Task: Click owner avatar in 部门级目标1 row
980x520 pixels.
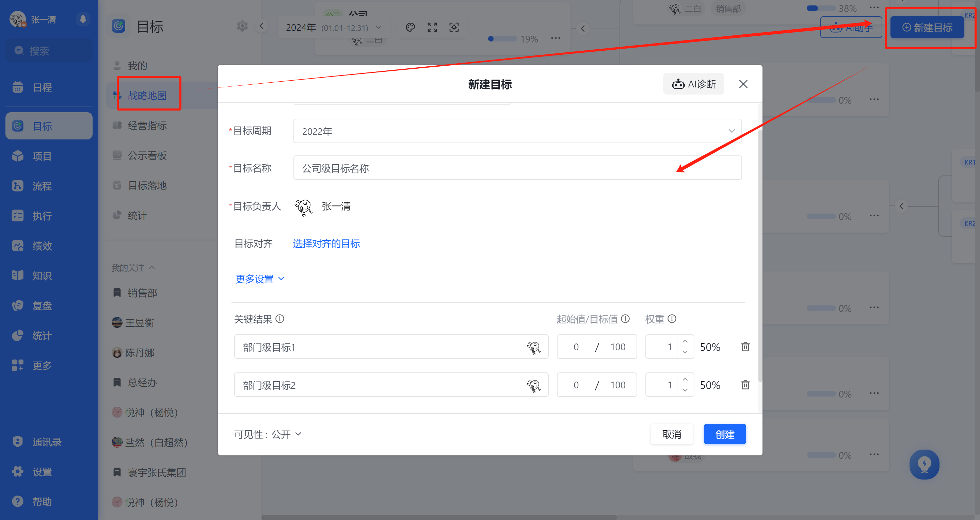Action: [x=533, y=347]
